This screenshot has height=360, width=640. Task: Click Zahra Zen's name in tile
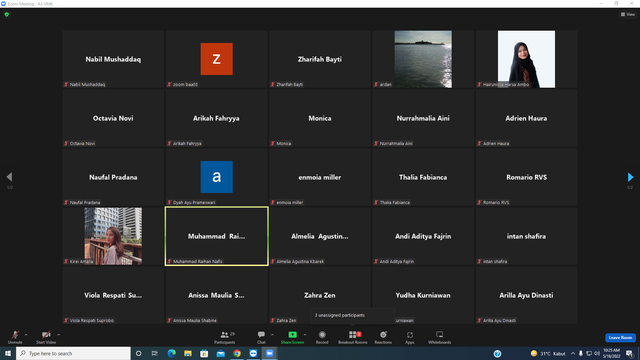pyautogui.click(x=320, y=295)
